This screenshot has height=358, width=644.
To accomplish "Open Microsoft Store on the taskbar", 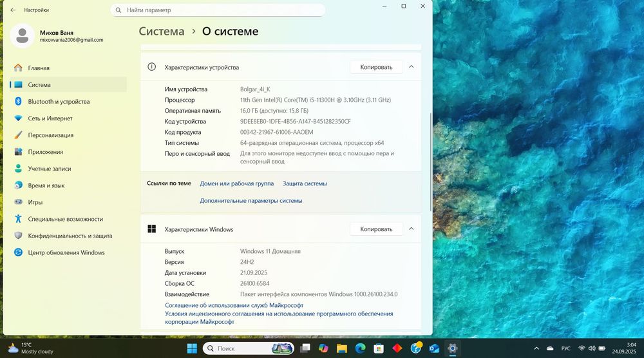I will [379, 348].
